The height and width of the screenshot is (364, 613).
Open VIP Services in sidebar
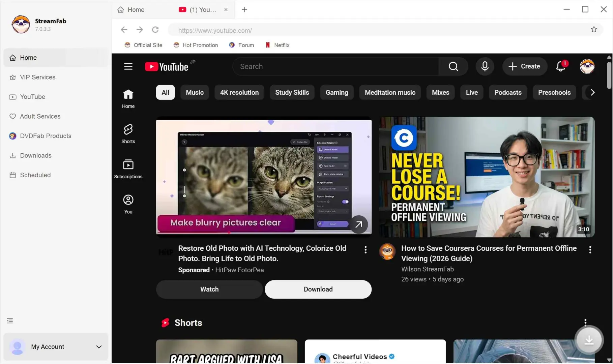(56, 77)
